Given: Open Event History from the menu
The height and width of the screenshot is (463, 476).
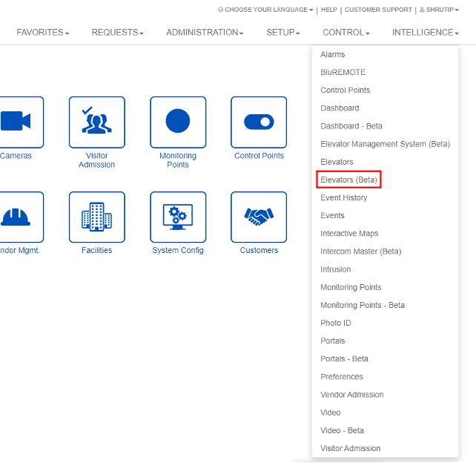Looking at the screenshot, I should (343, 198).
